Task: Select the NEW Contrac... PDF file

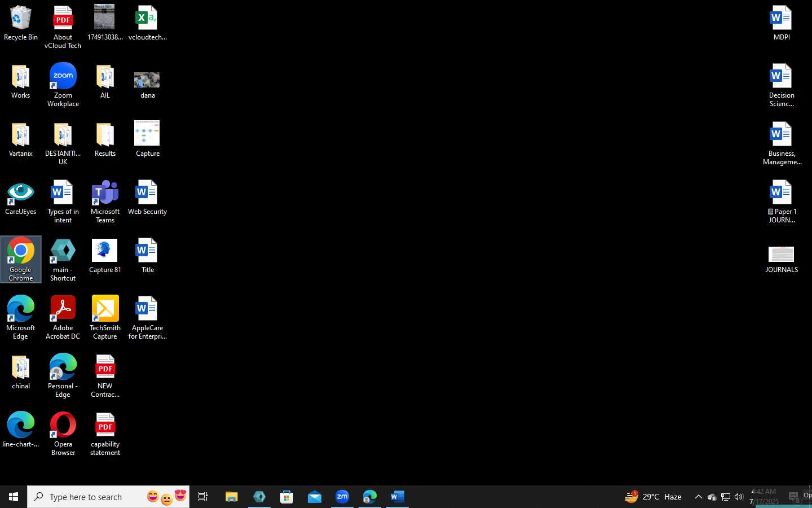Action: tap(105, 376)
